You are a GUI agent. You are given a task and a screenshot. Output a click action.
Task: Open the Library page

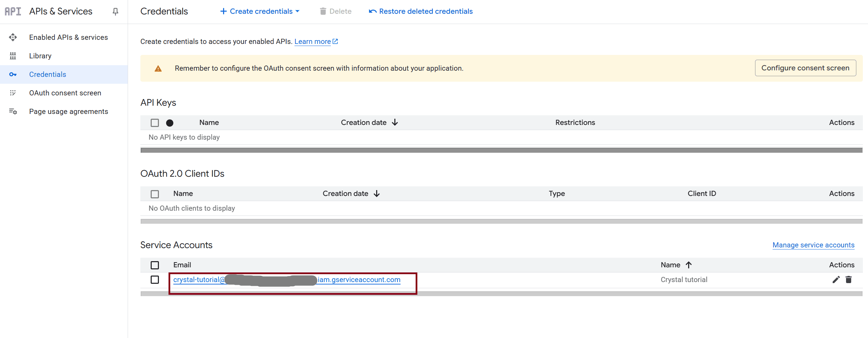tap(40, 56)
